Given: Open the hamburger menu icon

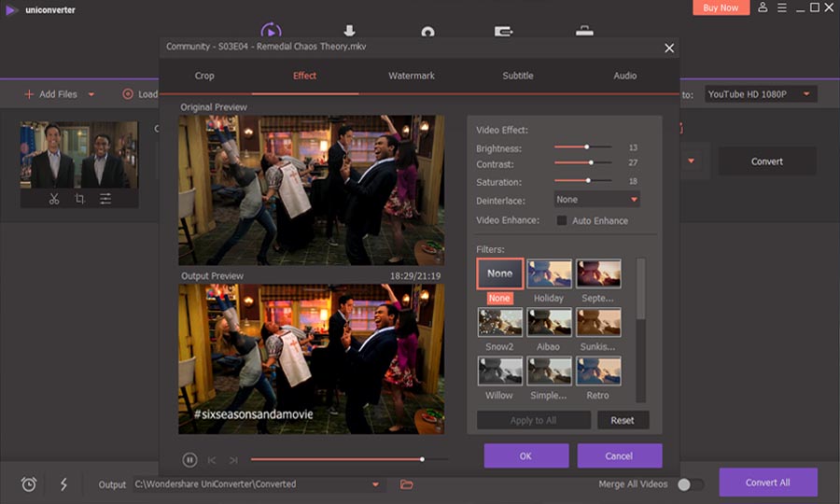Looking at the screenshot, I should coord(782,7).
